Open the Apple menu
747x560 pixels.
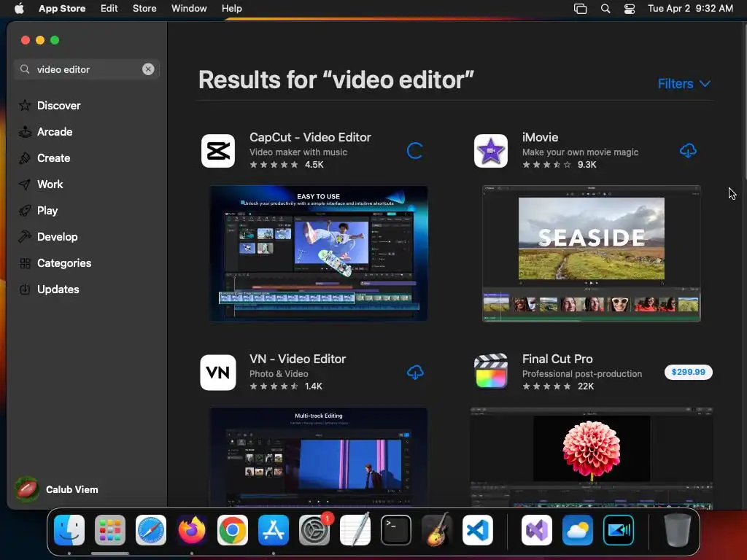click(x=19, y=8)
